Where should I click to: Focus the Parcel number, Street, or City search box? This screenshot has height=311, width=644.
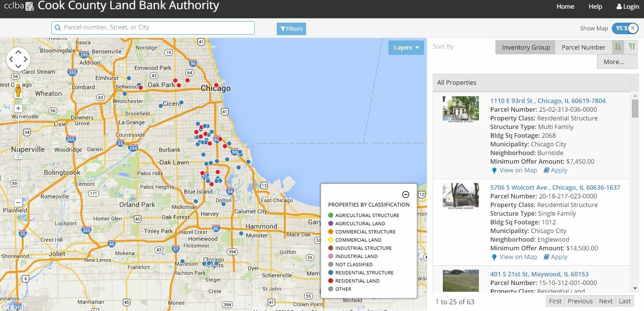pyautogui.click(x=153, y=28)
